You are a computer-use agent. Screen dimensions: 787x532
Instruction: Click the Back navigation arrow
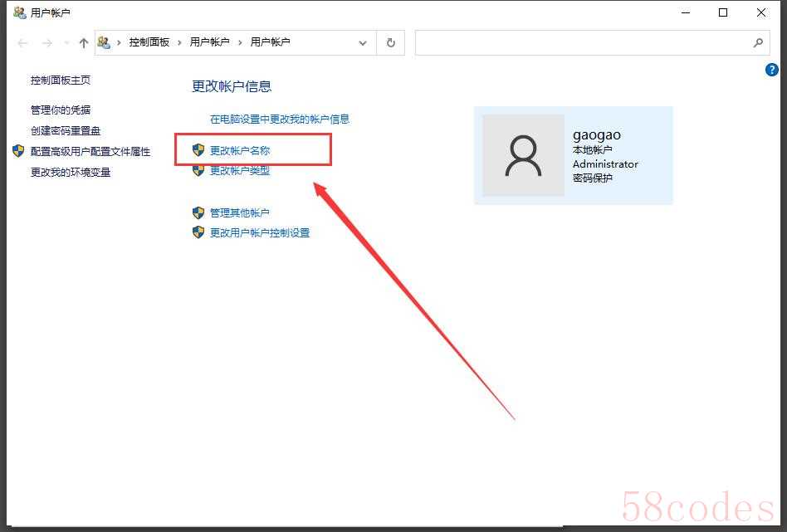coord(22,43)
